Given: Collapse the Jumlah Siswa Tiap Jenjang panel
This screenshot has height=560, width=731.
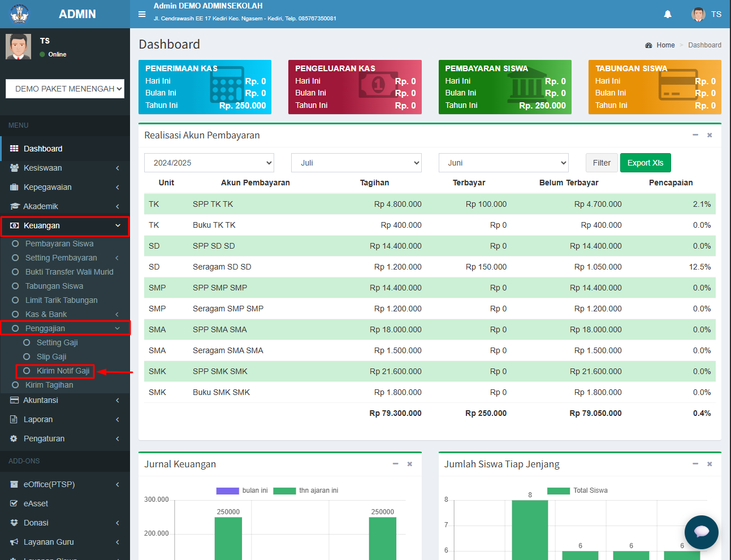Looking at the screenshot, I should point(695,464).
